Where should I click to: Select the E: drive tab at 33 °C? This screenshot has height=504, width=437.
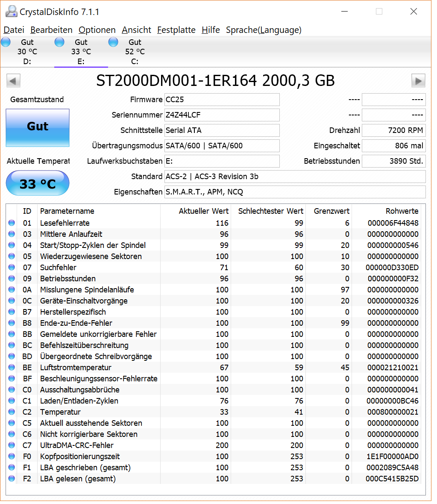82,52
